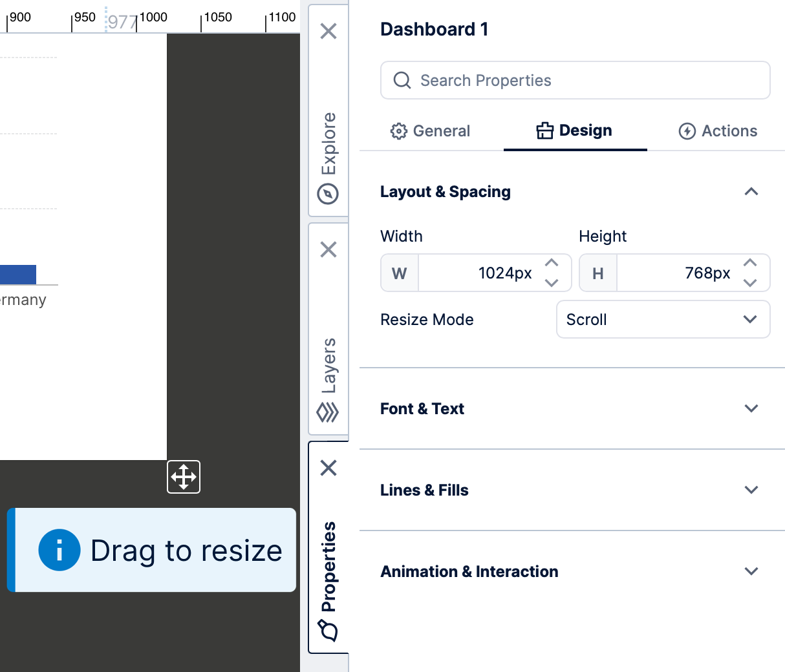Expand the Font & Text section
The image size is (785, 672).
pos(751,409)
